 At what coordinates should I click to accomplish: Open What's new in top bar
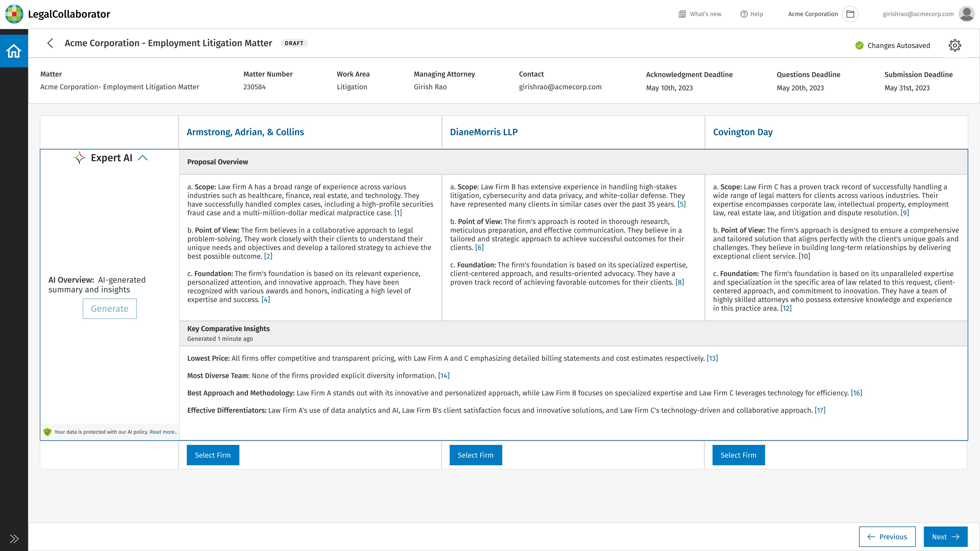tap(700, 14)
